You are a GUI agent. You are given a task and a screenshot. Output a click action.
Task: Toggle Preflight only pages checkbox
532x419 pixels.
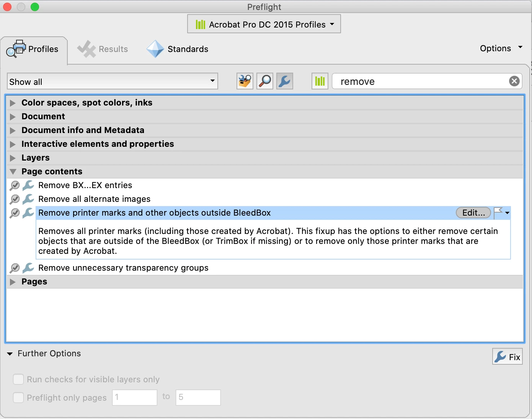(x=18, y=398)
